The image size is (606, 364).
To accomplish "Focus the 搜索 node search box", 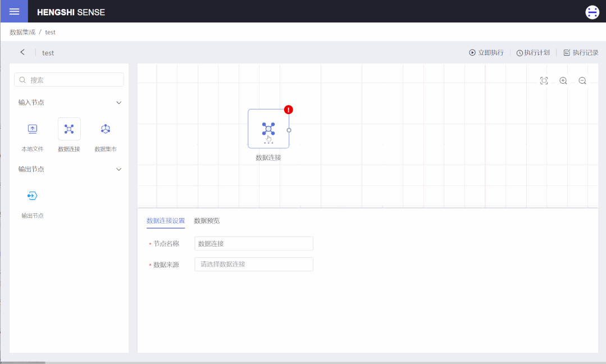I will pos(69,80).
